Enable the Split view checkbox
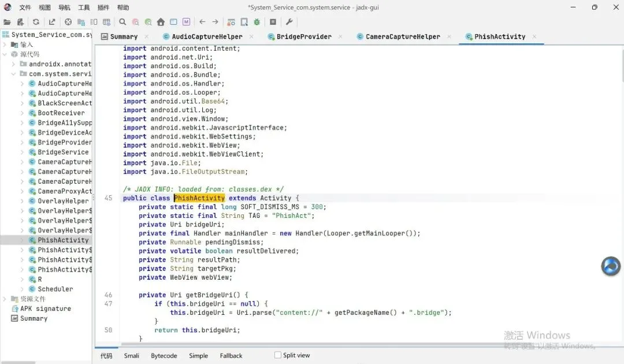 click(x=278, y=355)
